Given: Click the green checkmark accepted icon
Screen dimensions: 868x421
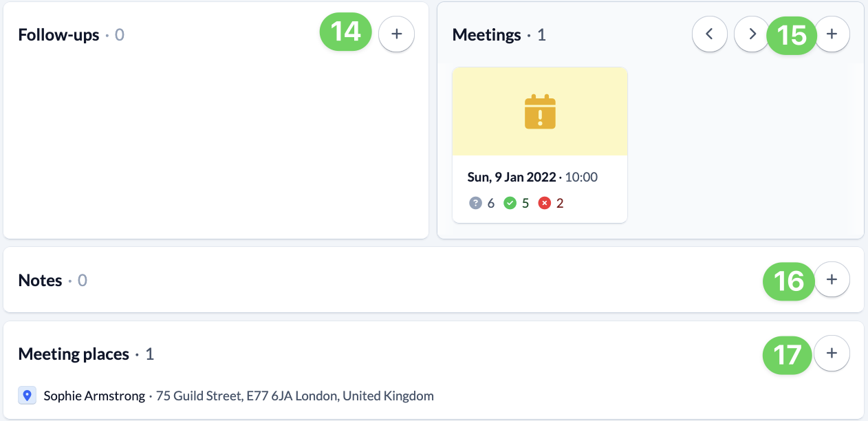Looking at the screenshot, I should coord(510,203).
